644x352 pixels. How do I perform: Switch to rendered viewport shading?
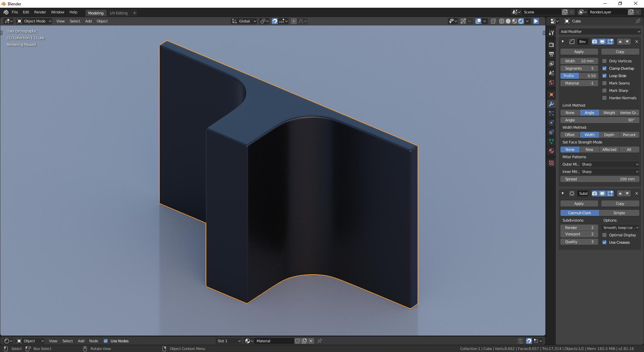(x=521, y=21)
